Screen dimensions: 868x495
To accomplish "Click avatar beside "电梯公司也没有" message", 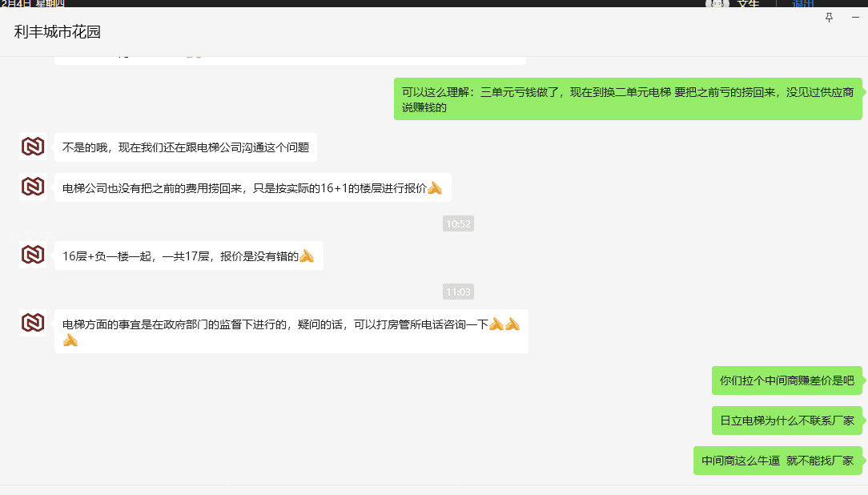I will [x=33, y=187].
